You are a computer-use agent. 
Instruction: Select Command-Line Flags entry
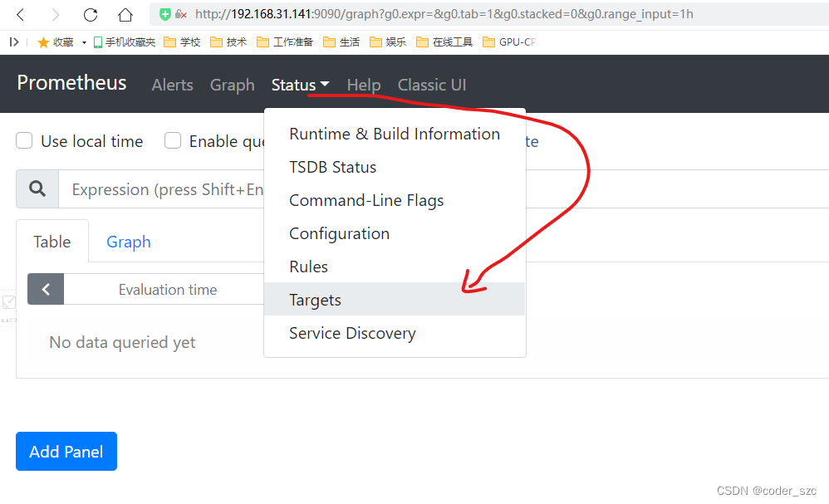click(x=395, y=201)
